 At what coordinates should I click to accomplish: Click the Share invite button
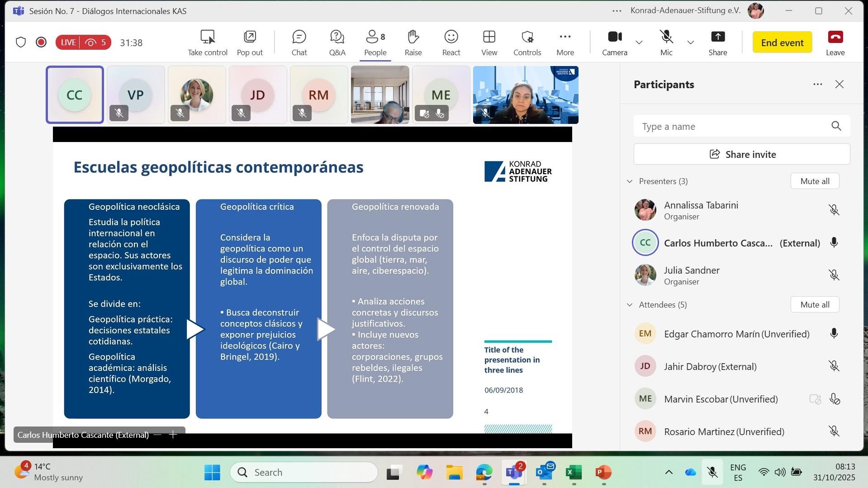point(741,154)
